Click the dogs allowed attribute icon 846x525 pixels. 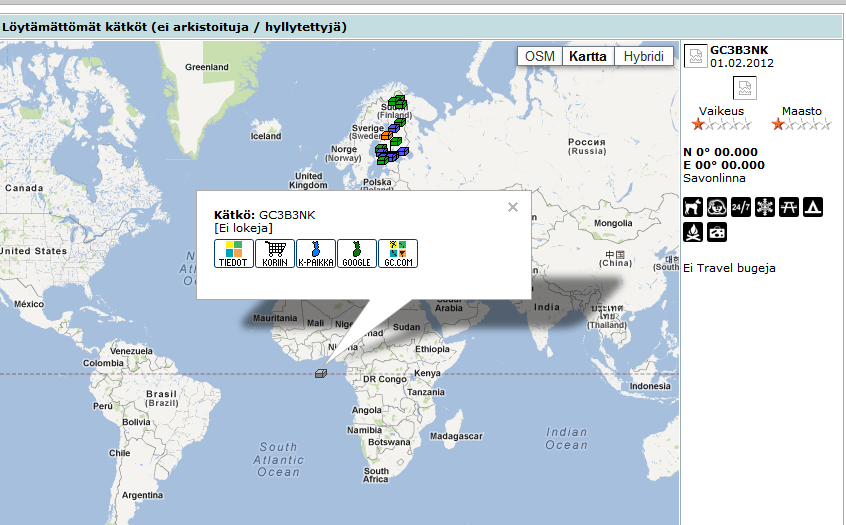[693, 207]
